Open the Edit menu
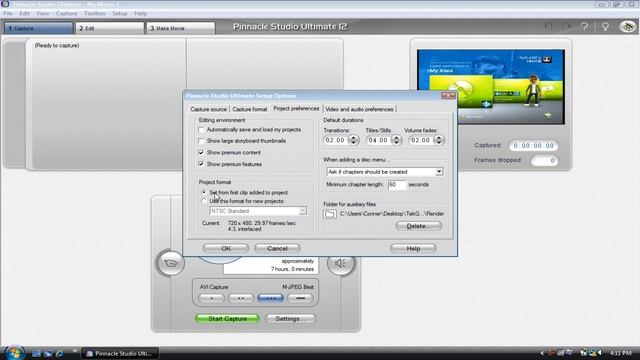Screen dimensions: 640x360 (x=24, y=13)
